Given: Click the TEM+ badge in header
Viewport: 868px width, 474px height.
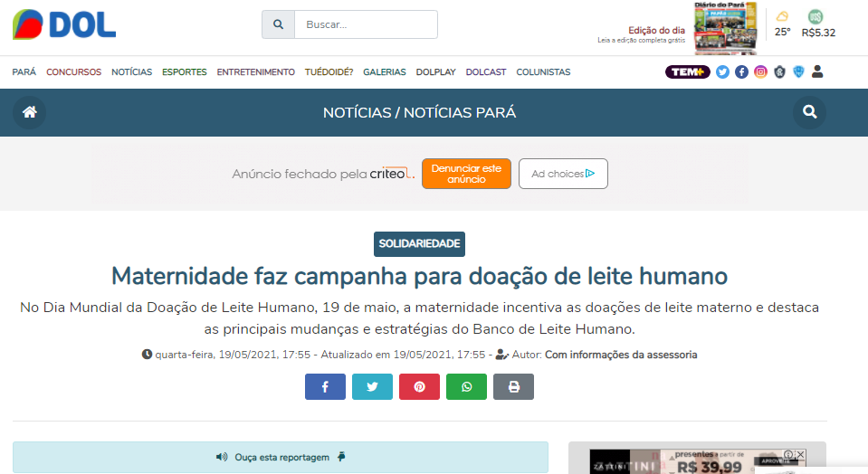Looking at the screenshot, I should coord(687,71).
